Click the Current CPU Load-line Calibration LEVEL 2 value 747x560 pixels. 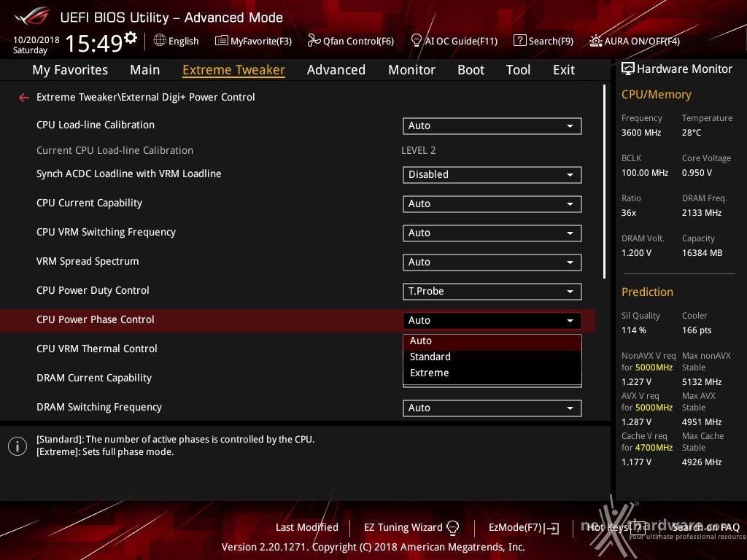[418, 150]
